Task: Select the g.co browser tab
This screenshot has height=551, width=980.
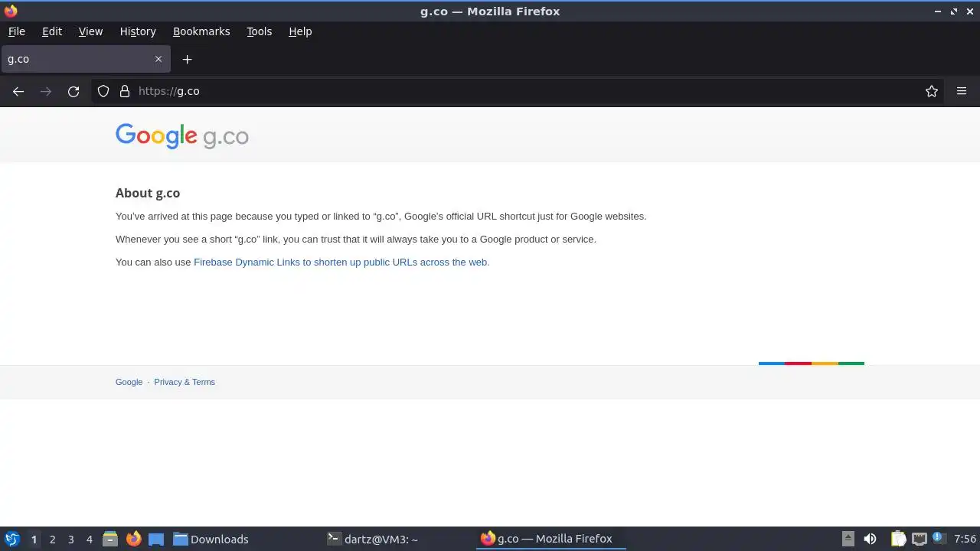Action: [x=86, y=59]
